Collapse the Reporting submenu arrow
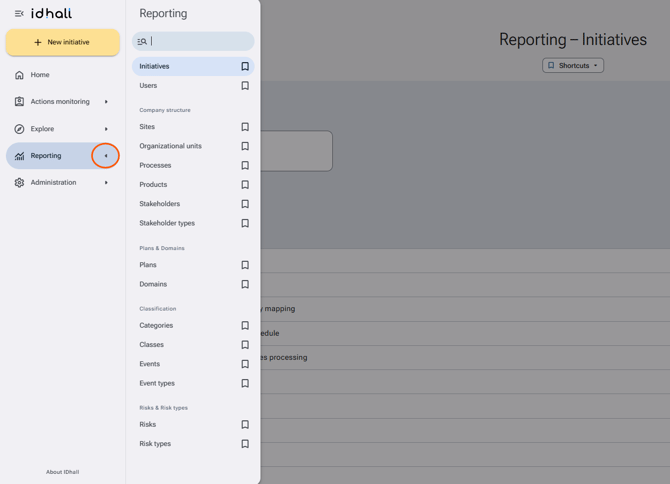This screenshot has height=484, width=670. (x=106, y=156)
